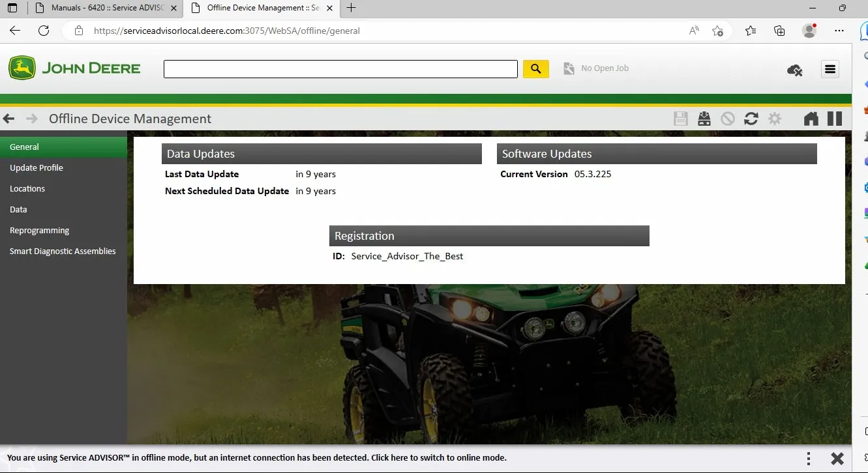Click the back arrow beside Offline Device Management

point(9,119)
